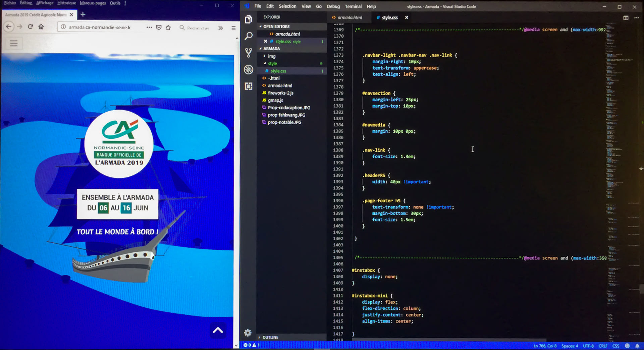The image size is (644, 350).
Task: Close the style.css editor tab
Action: point(407,17)
